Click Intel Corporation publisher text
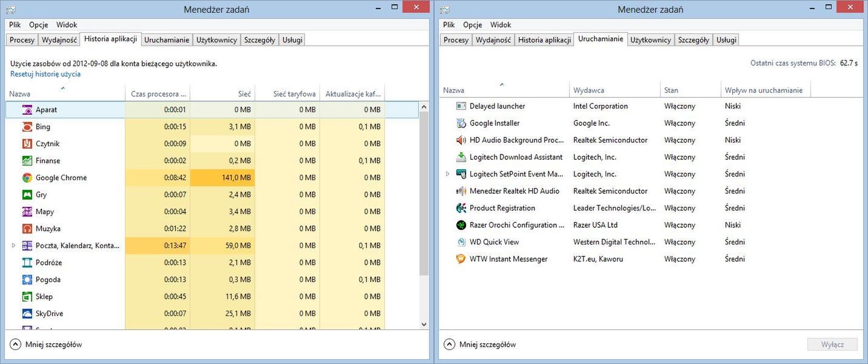Screen dimensions: 868x364 click(x=601, y=106)
